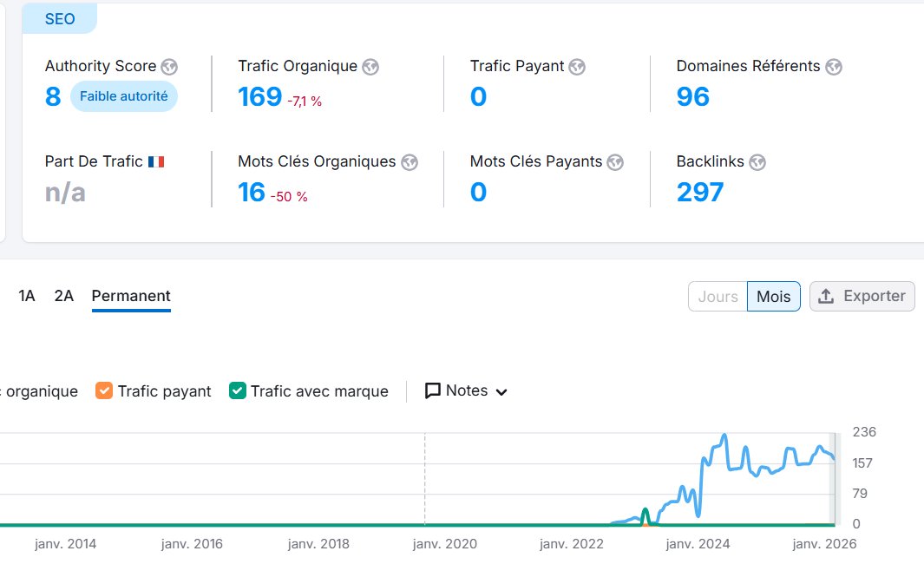Click the French flag icon next to Part De Trafic
Image resolution: width=924 pixels, height=564 pixels.
[156, 161]
